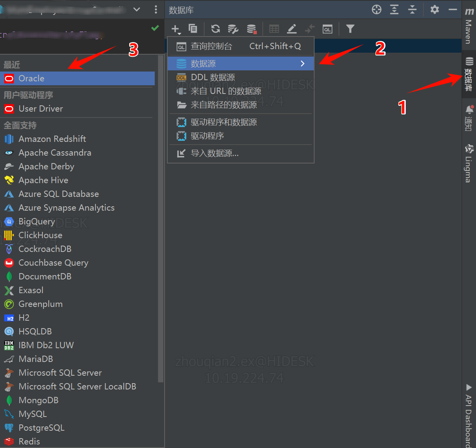The height and width of the screenshot is (448, 476).
Task: Choose User Driver data source
Action: pyautogui.click(x=77, y=108)
